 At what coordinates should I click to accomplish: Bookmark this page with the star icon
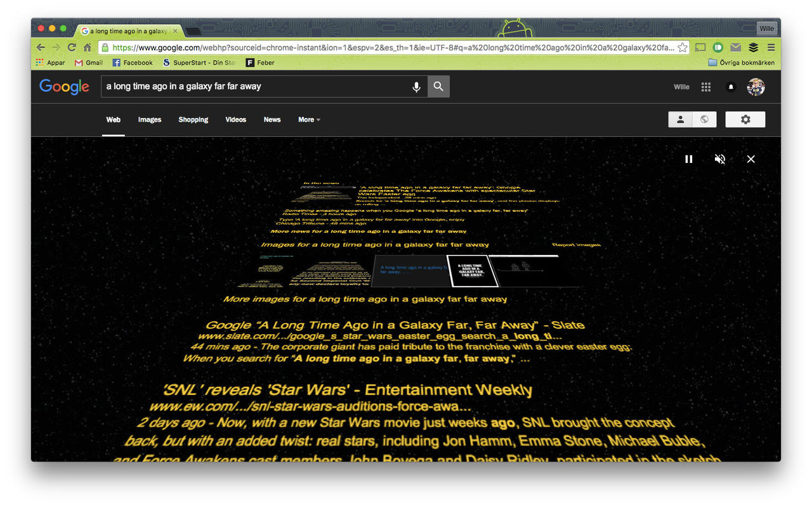coord(682,47)
